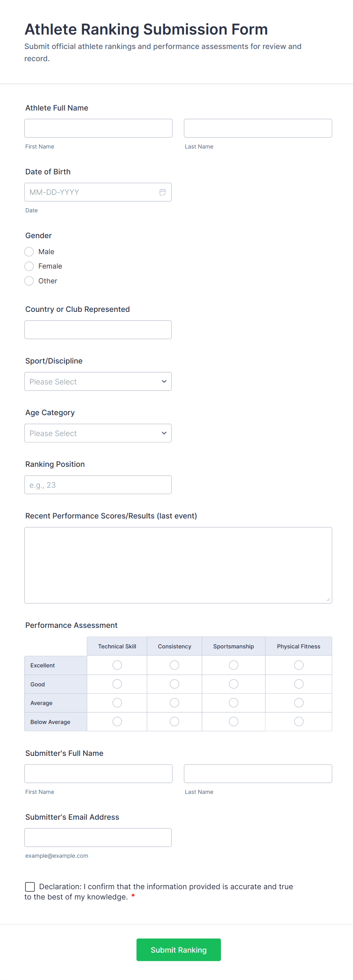
Task: Rate Consistency as Good
Action: point(174,684)
